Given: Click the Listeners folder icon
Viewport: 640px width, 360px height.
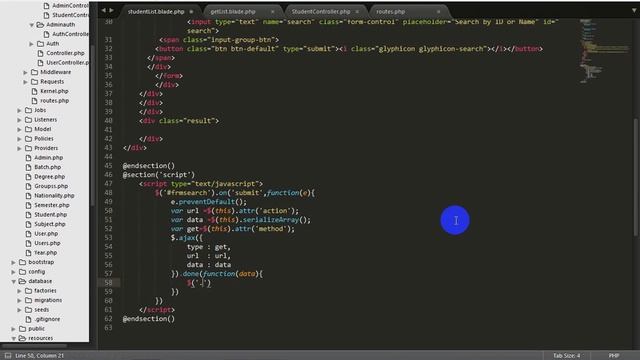Looking at the screenshot, I should (29, 120).
